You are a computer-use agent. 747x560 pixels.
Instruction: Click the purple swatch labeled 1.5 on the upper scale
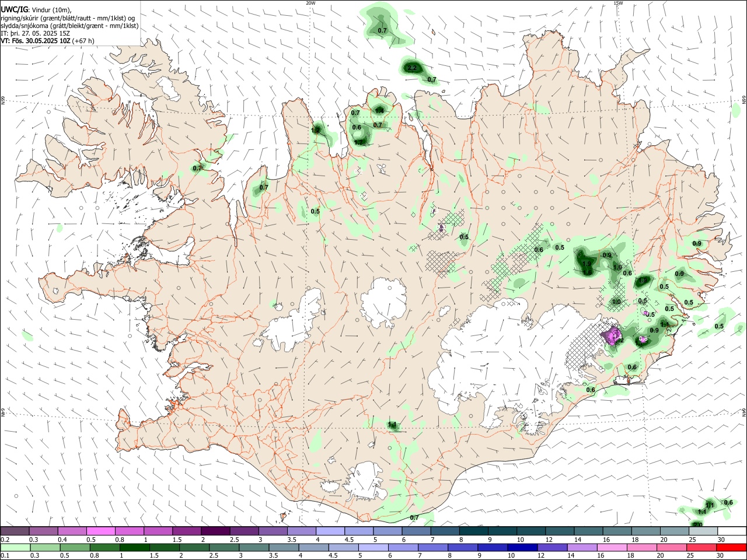pyautogui.click(x=187, y=531)
